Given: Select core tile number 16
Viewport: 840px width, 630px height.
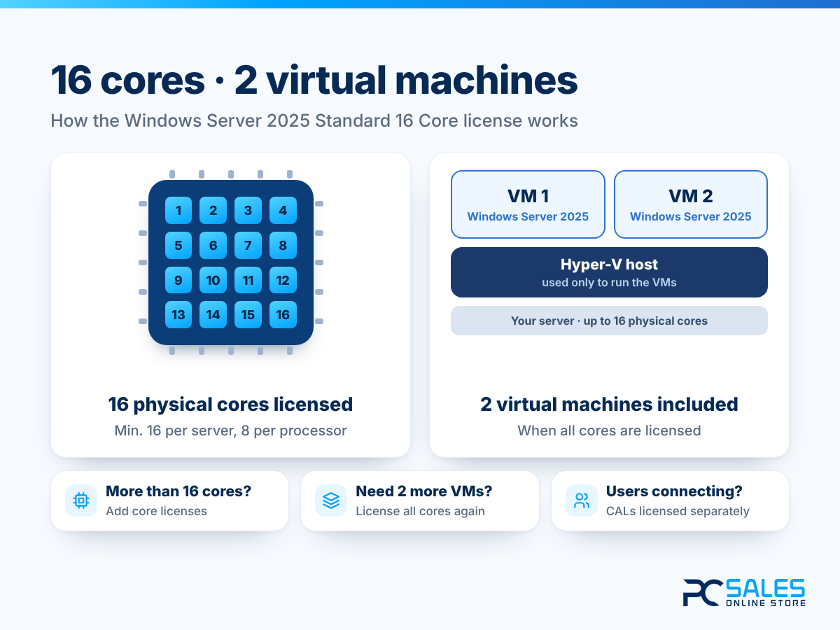Looking at the screenshot, I should [x=283, y=314].
